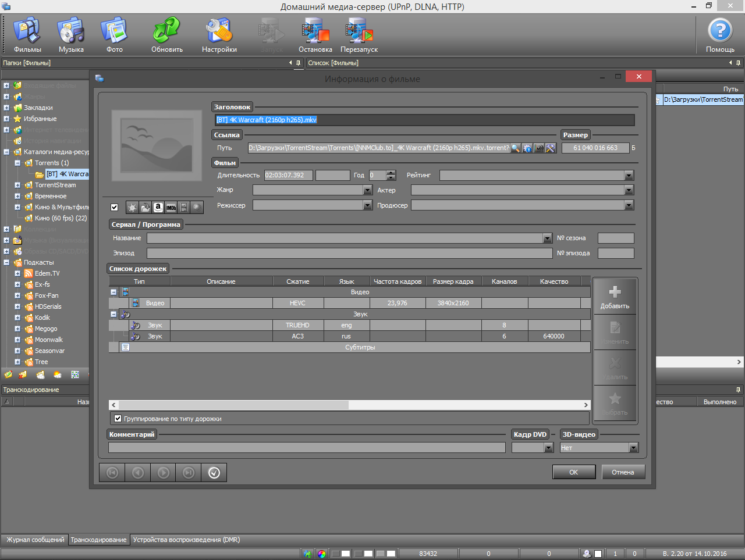Open the Жанр dropdown

[367, 190]
